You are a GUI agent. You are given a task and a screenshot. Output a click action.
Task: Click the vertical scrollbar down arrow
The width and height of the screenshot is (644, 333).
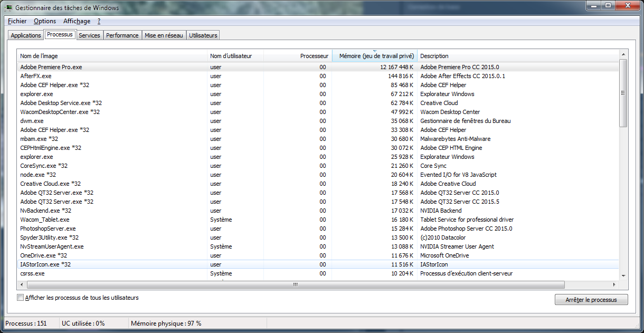tap(623, 275)
